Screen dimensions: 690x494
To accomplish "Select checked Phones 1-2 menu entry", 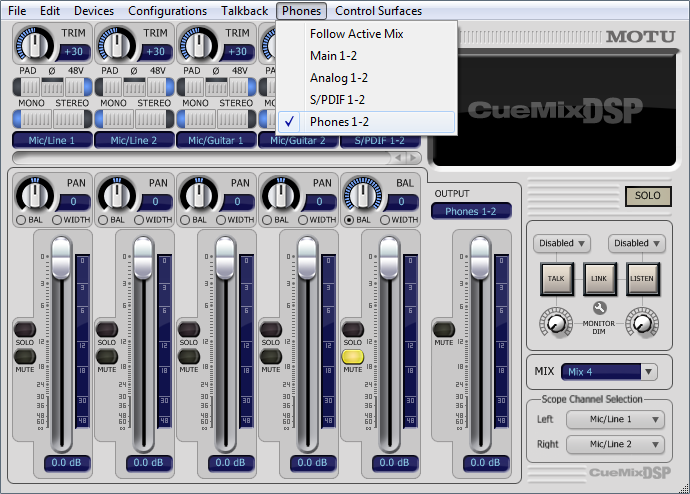I will point(367,122).
